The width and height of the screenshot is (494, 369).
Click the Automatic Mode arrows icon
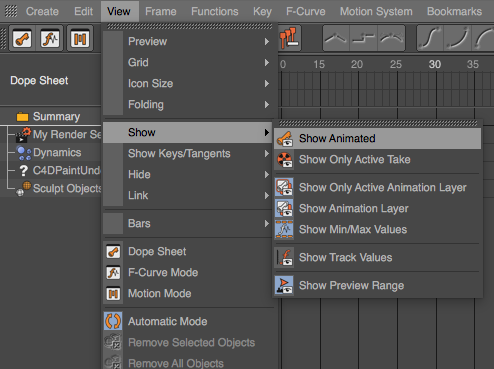click(113, 321)
